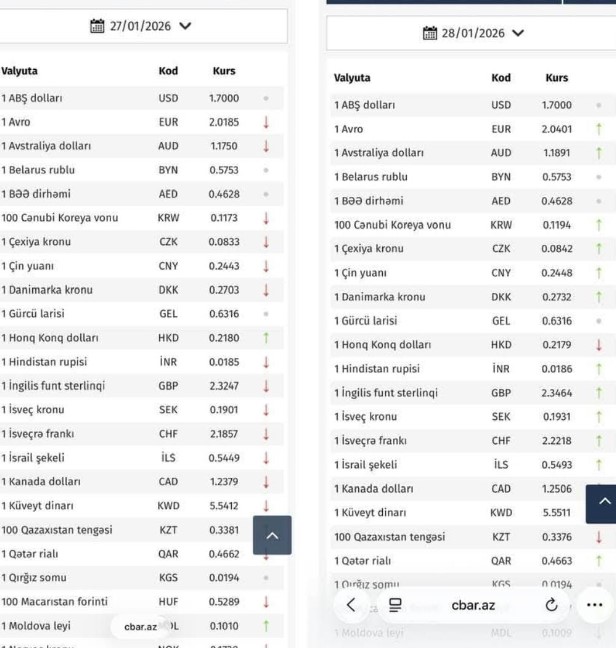The image size is (616, 648).
Task: Open the page reader/tabs icon
Action: click(395, 605)
